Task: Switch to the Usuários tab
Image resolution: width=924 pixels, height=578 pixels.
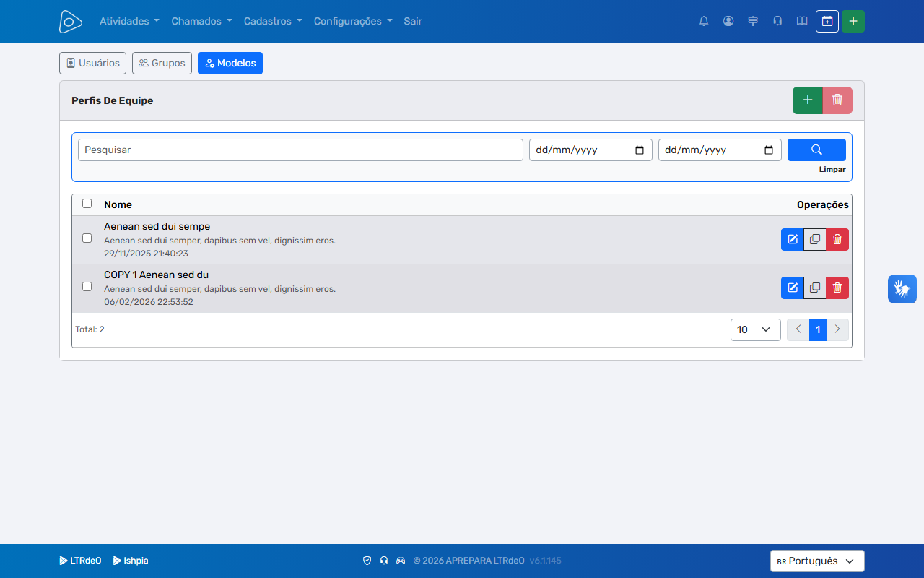Action: (92, 63)
